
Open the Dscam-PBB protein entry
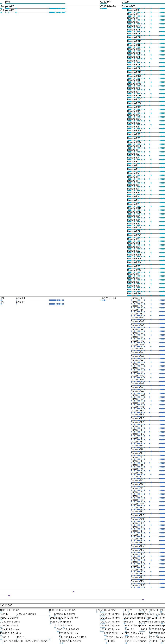[137, 415]
